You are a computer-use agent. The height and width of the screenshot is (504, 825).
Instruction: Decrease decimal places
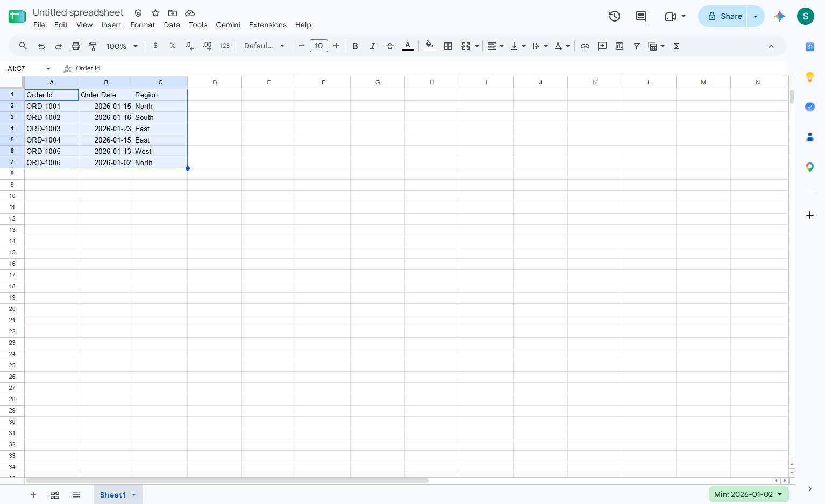point(189,46)
